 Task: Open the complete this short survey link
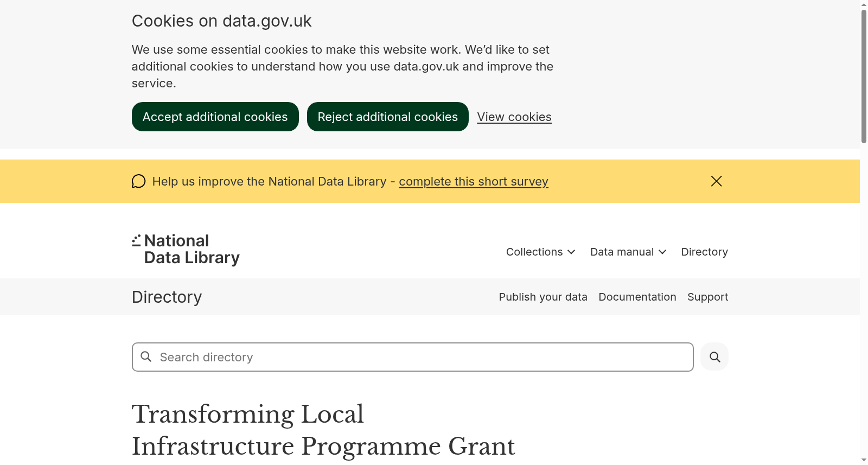474,181
